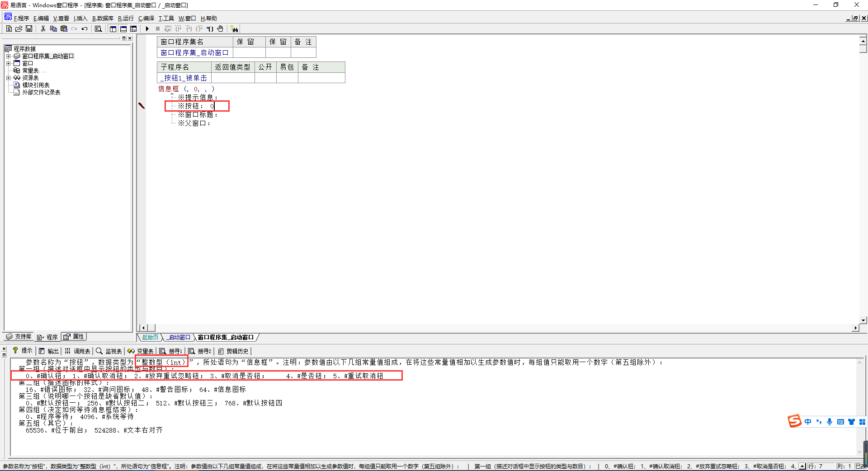868x471 pixels.
Task: Open the I.插入 menu
Action: click(80, 19)
